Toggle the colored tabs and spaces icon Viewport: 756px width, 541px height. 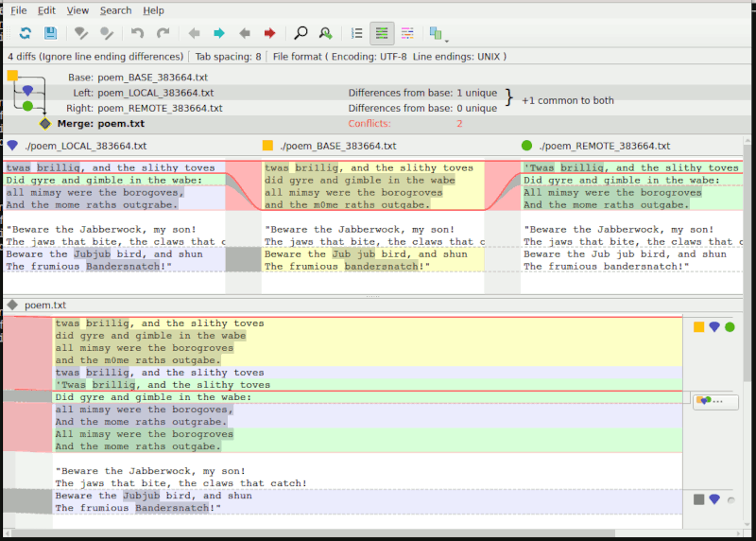407,33
